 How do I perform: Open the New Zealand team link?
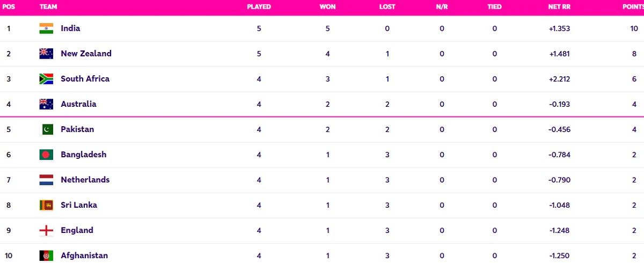[86, 54]
